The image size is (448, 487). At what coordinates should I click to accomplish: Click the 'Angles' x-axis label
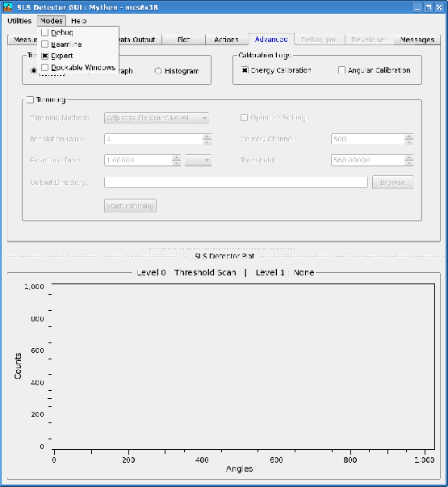pos(240,468)
